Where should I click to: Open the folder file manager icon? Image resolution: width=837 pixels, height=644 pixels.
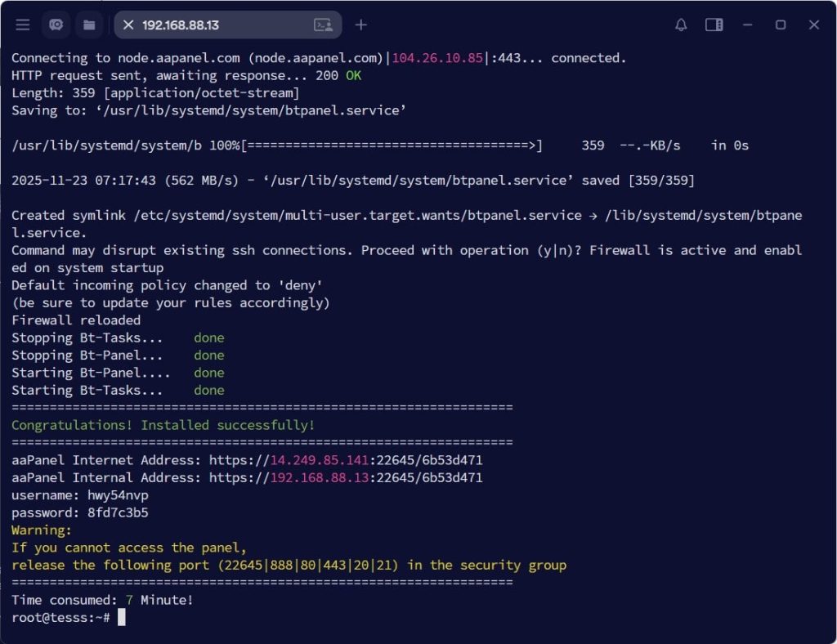(x=89, y=25)
